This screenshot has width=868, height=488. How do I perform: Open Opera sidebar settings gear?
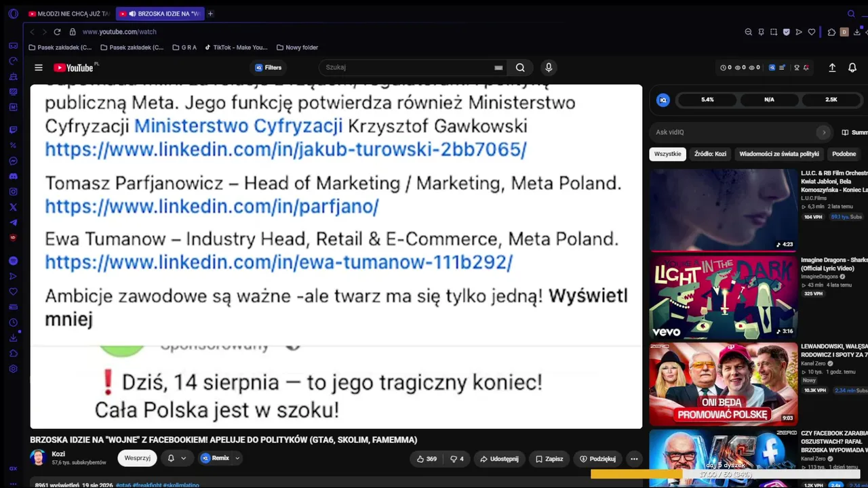[x=13, y=369]
